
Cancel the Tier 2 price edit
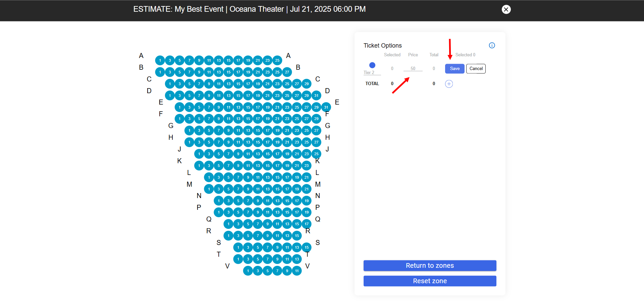476,69
